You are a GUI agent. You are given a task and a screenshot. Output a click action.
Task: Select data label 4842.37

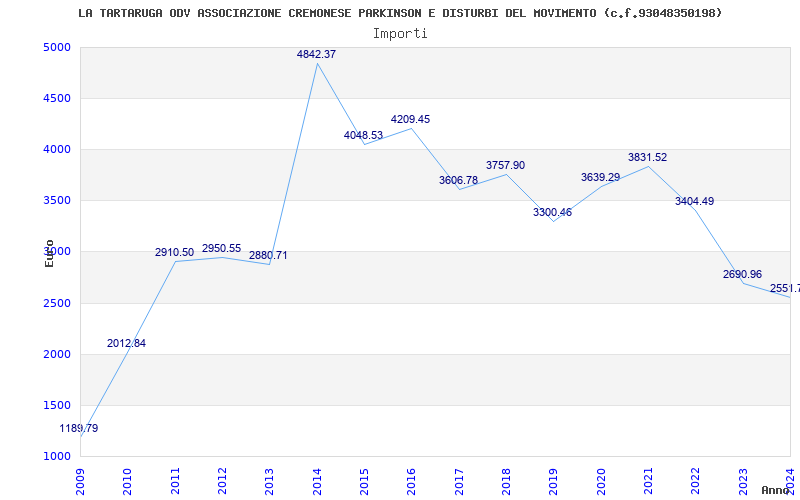point(316,54)
